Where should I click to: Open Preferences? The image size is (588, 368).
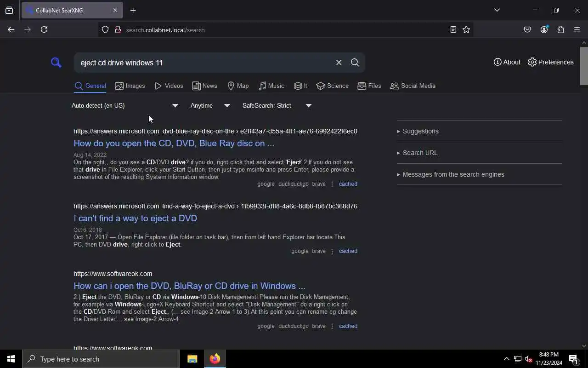pyautogui.click(x=551, y=62)
